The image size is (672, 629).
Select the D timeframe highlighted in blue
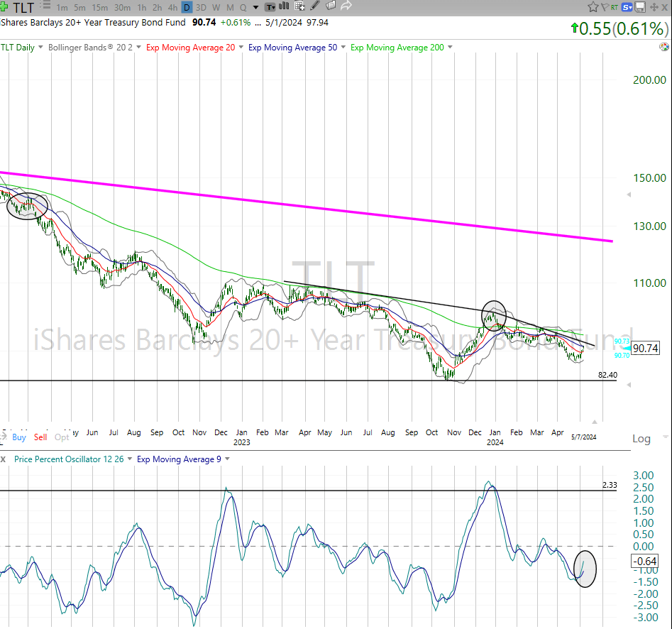tap(187, 6)
